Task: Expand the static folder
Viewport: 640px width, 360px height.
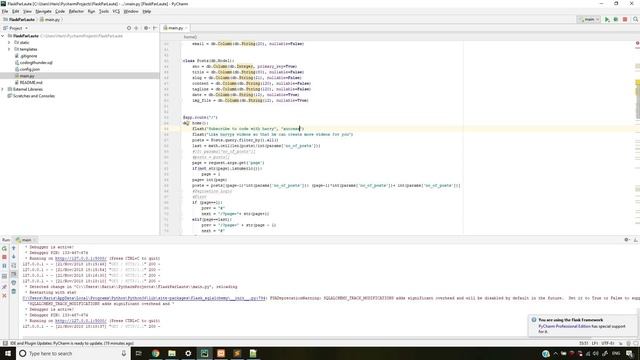Action: pyautogui.click(x=9, y=42)
